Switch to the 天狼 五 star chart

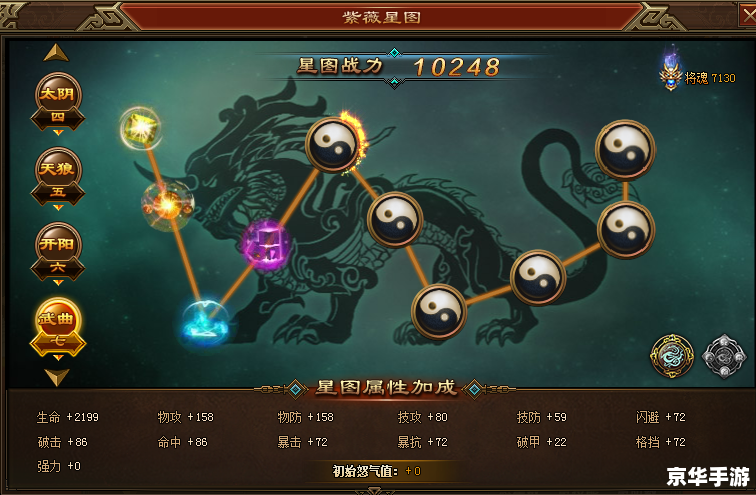tap(58, 178)
